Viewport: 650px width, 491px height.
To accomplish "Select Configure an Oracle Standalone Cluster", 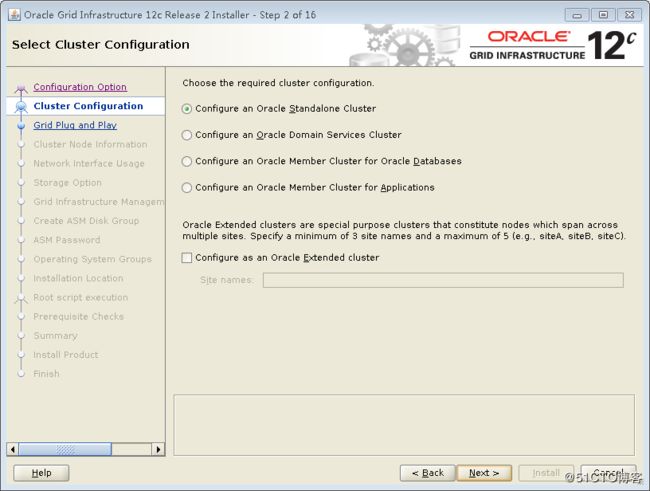I will [279, 109].
